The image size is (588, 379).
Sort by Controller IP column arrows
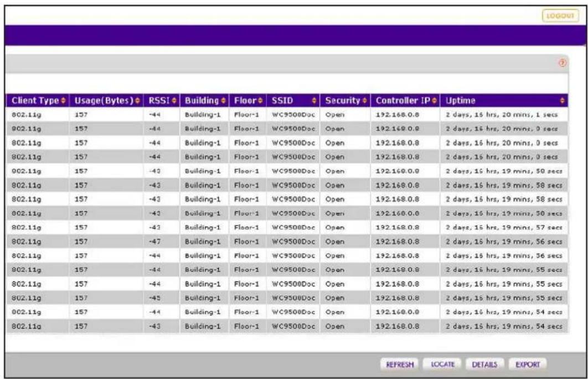[434, 100]
